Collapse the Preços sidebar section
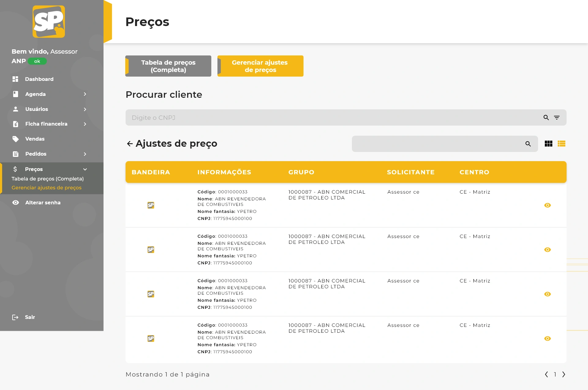The width and height of the screenshot is (588, 390). tap(85, 169)
